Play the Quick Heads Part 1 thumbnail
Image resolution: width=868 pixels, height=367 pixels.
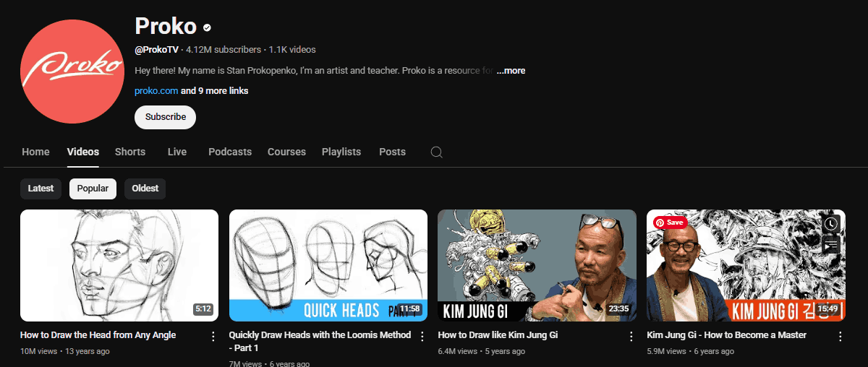point(328,265)
